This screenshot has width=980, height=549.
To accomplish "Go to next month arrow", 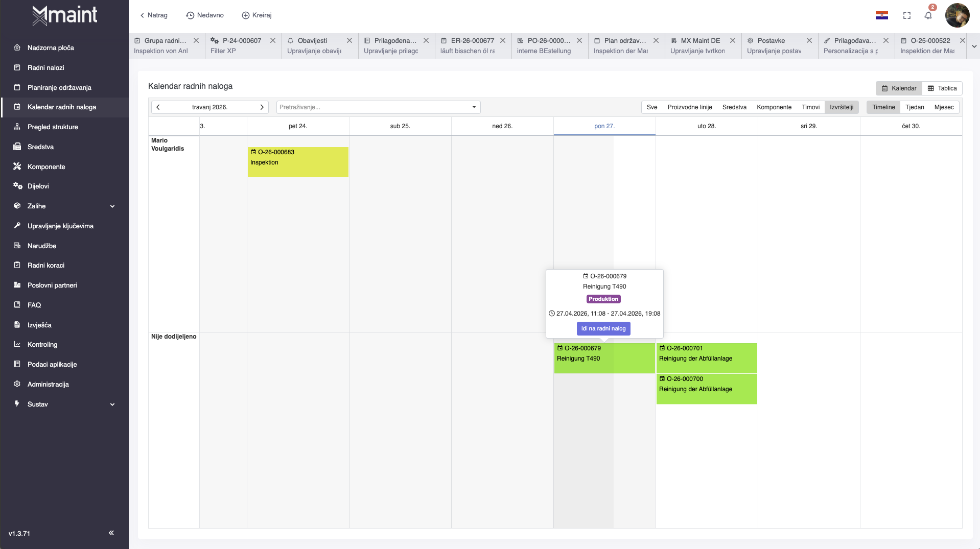I will (262, 107).
